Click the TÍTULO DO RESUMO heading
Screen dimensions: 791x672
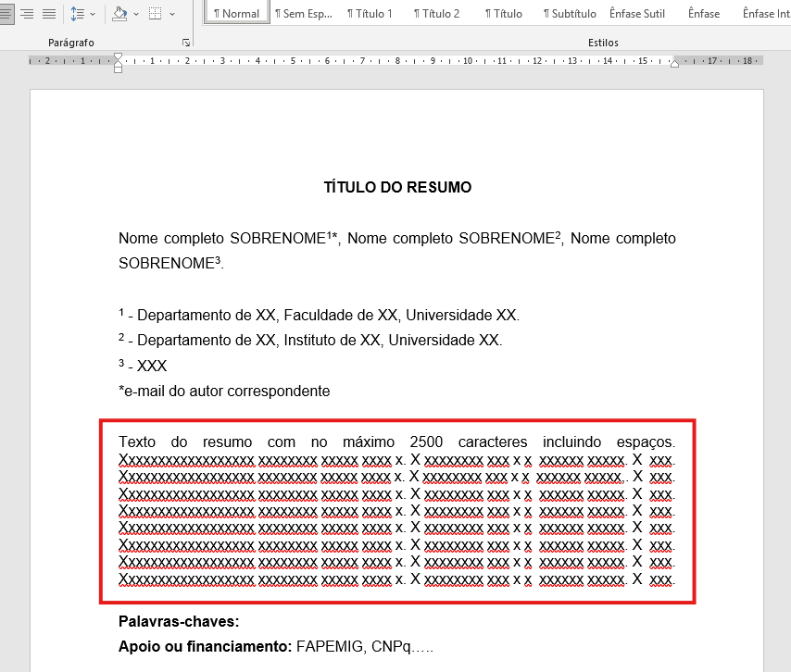[x=397, y=187]
